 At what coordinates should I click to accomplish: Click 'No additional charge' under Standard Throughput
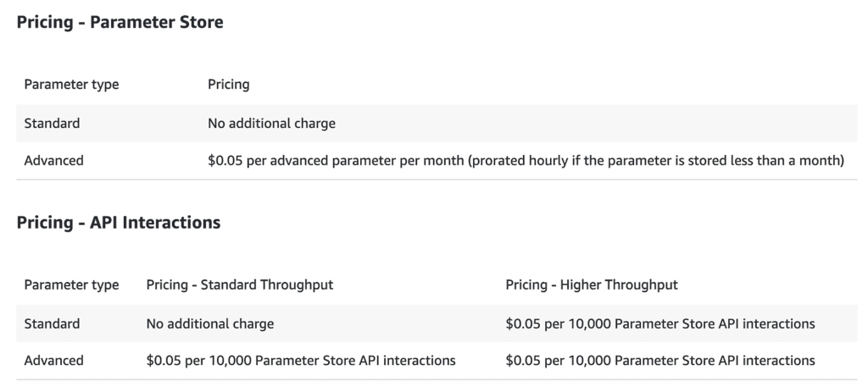click(x=210, y=323)
